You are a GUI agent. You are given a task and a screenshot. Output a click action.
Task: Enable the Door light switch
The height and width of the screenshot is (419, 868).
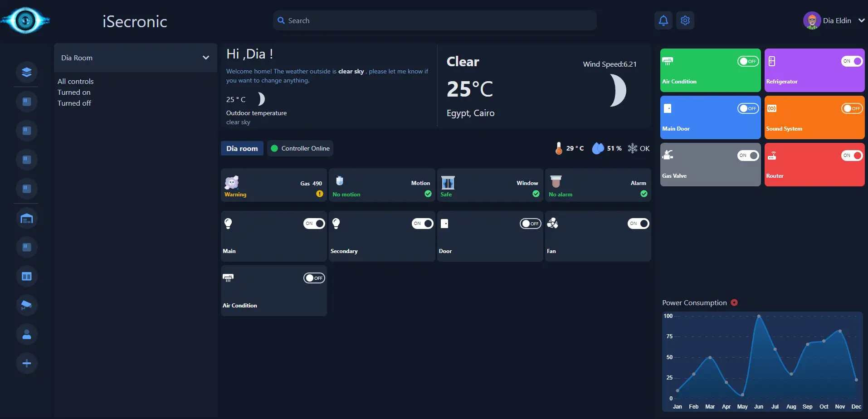pyautogui.click(x=530, y=223)
